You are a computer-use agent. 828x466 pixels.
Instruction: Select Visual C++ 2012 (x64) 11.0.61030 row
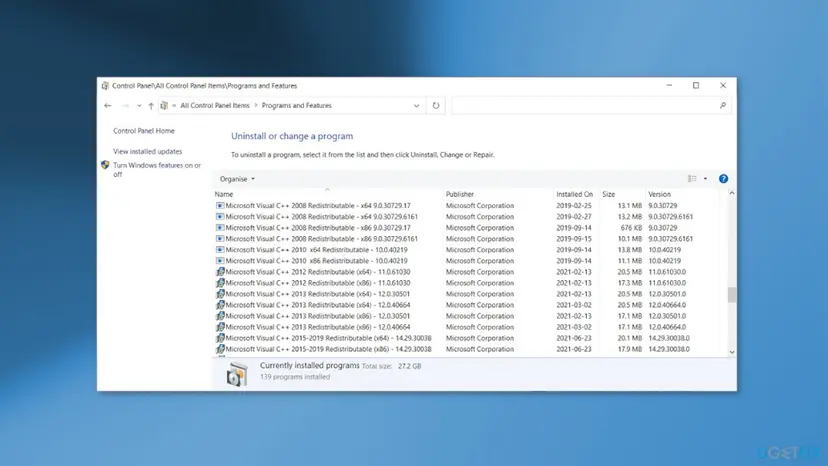coord(466,272)
